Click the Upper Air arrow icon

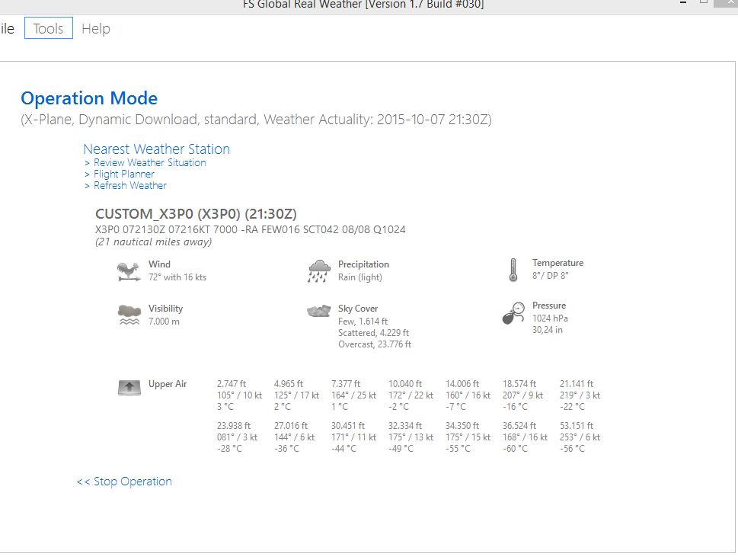tap(129, 388)
